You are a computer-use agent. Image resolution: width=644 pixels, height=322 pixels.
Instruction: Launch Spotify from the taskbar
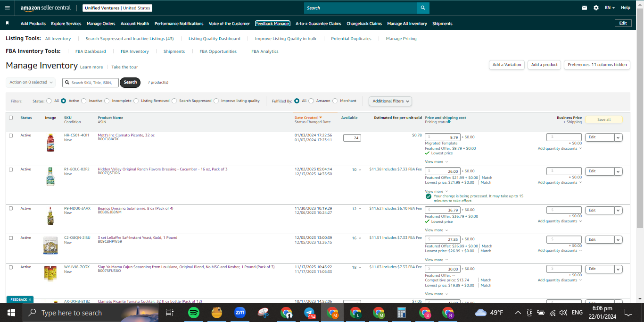point(193,313)
